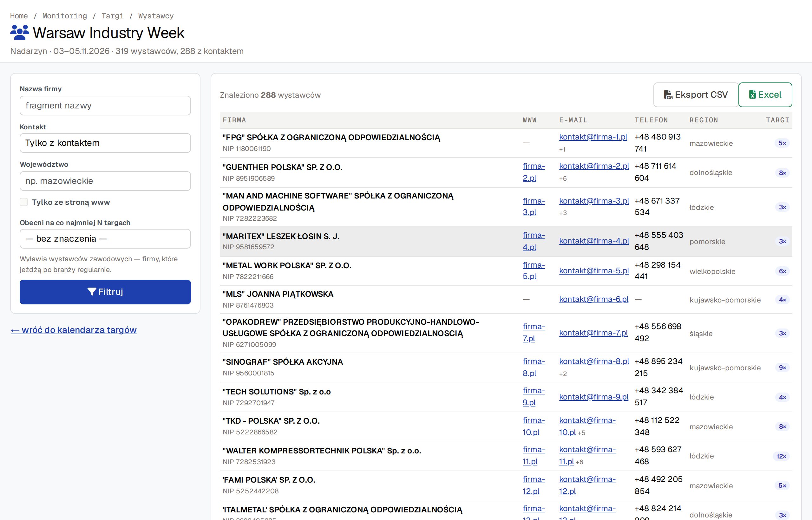Open the Województwo combo box
This screenshot has width=812, height=520.
tap(105, 181)
